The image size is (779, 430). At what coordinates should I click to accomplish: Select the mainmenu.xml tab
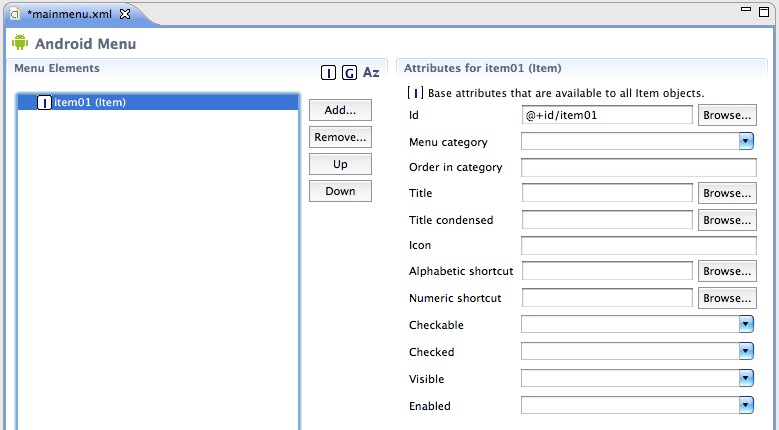click(70, 14)
